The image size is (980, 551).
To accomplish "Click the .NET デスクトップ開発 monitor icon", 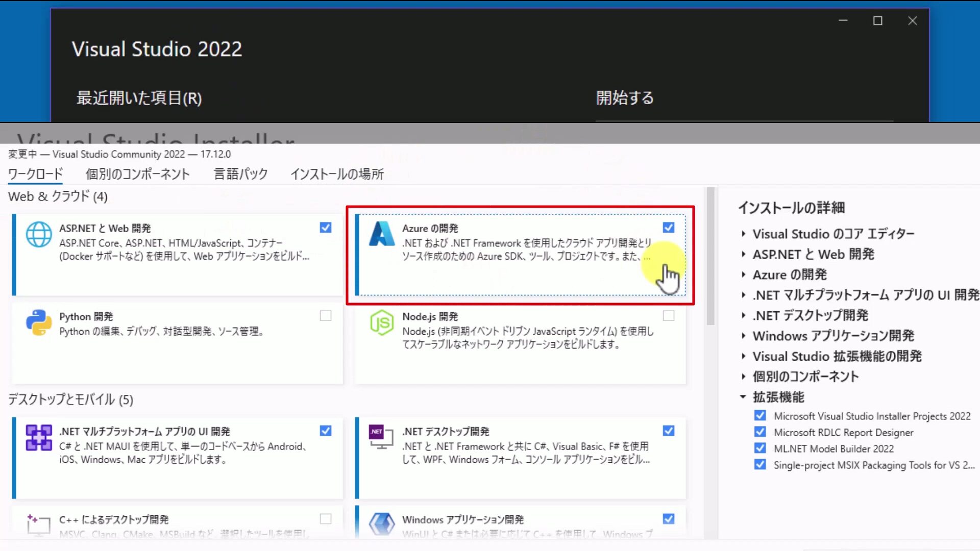I will [x=381, y=437].
